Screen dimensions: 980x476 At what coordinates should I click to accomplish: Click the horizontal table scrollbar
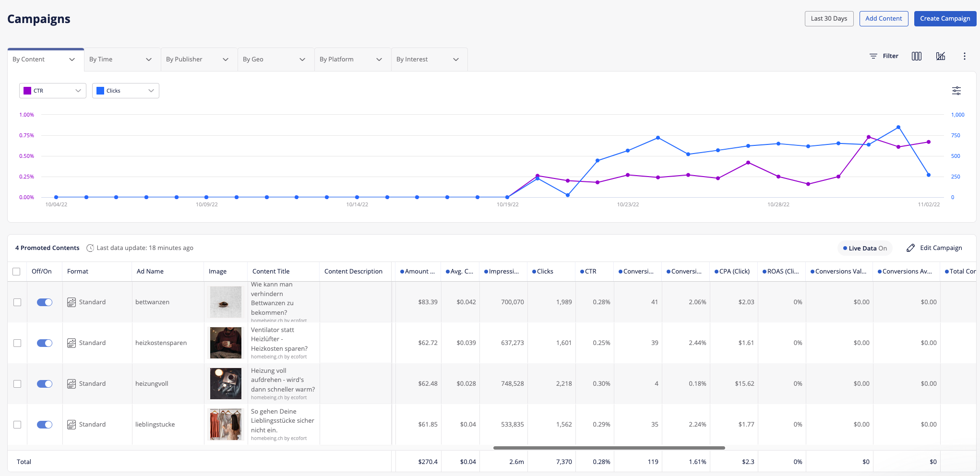(609, 448)
